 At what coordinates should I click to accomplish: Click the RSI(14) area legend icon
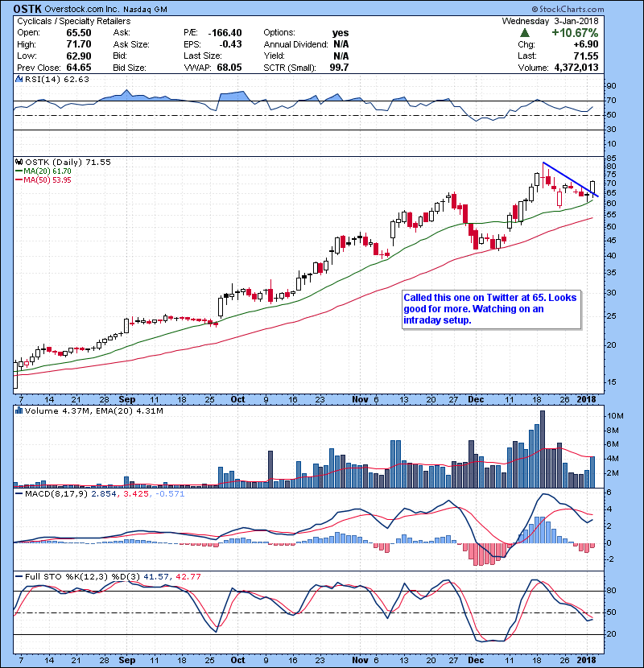pos(19,80)
